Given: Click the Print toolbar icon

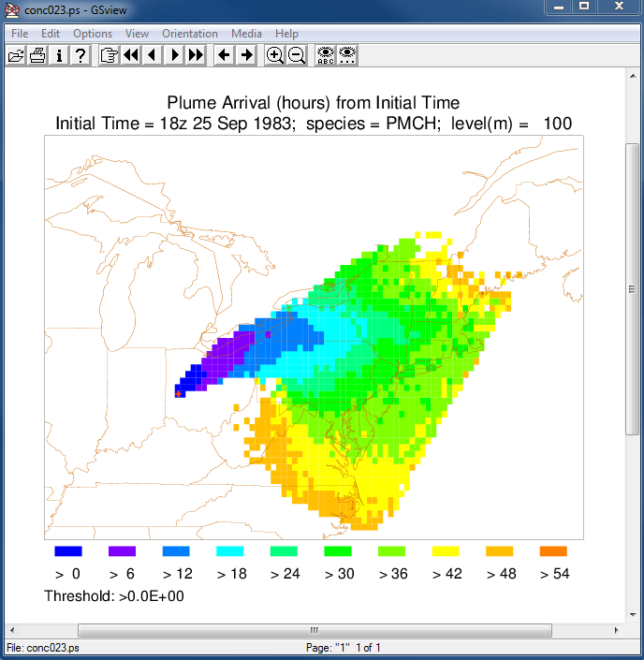Looking at the screenshot, I should (37, 55).
